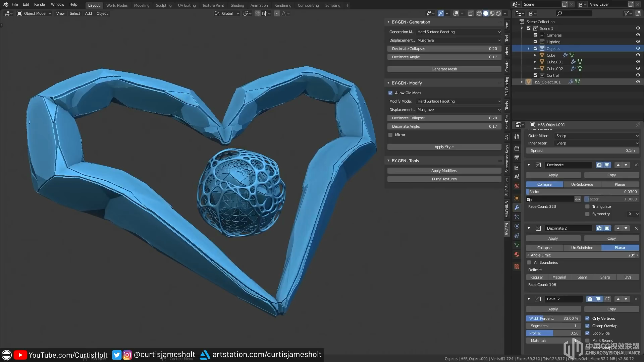Hide Cube.001 using its eye icon
Viewport: 644px width, 362px height.
click(638, 62)
